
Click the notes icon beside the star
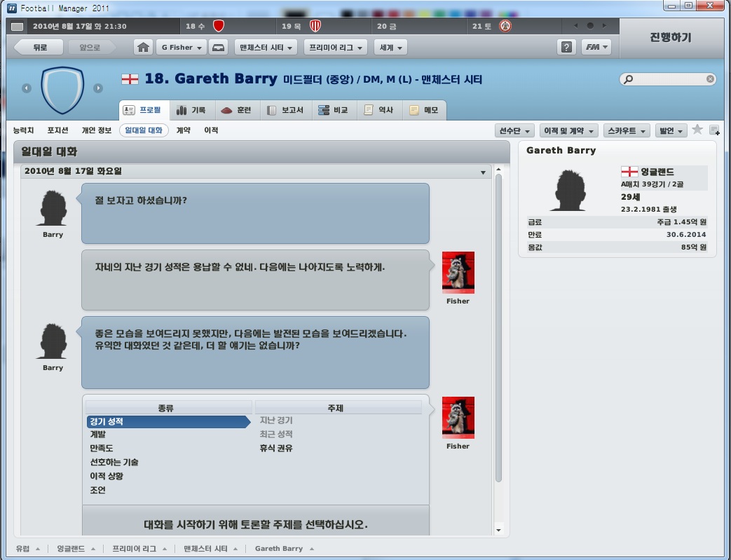[x=714, y=130]
